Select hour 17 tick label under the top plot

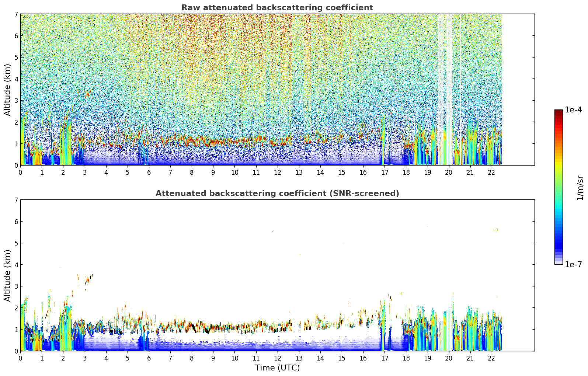(x=385, y=173)
